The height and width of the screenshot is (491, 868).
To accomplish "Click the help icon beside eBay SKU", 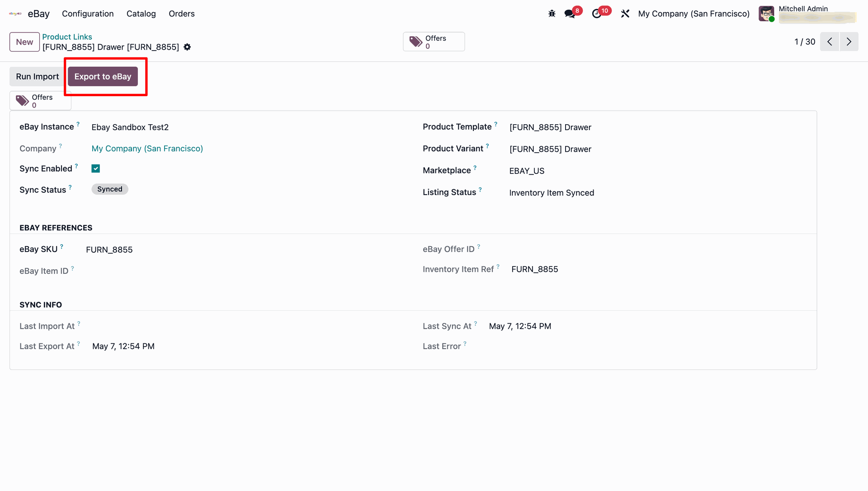I will click(61, 246).
